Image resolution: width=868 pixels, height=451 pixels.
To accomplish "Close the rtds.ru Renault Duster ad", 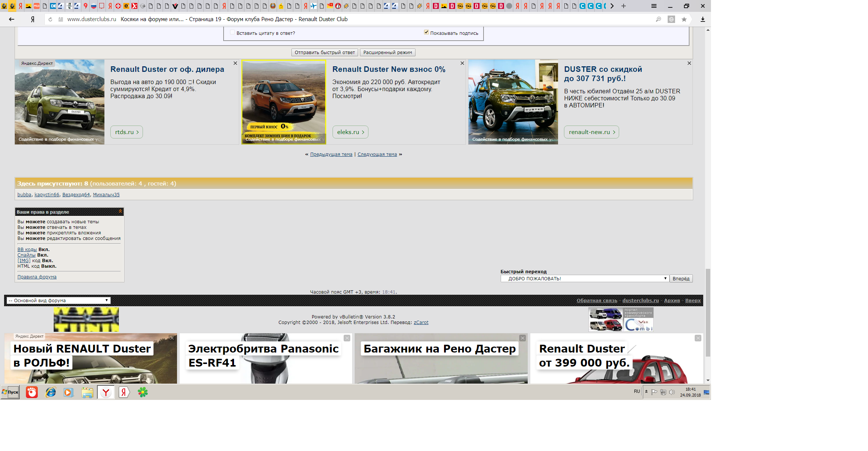I will click(235, 63).
